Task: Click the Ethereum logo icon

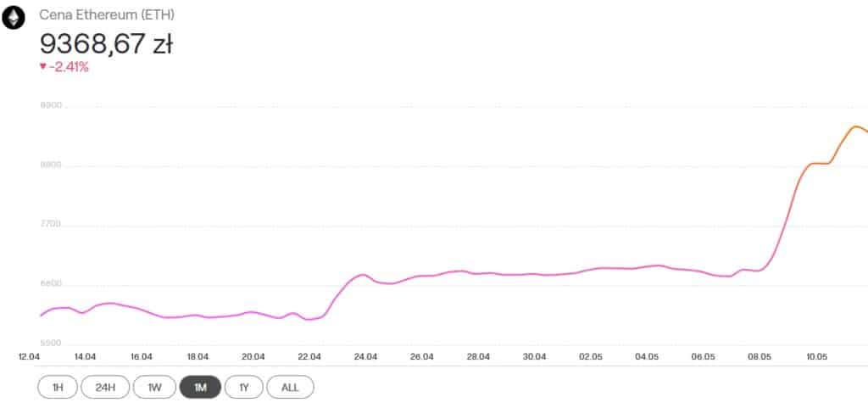Action: 14,17
